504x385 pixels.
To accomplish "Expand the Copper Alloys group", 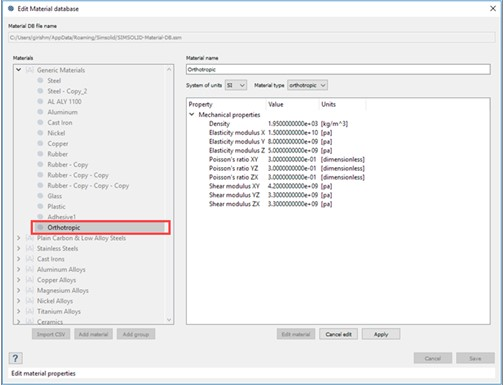I will point(19,280).
